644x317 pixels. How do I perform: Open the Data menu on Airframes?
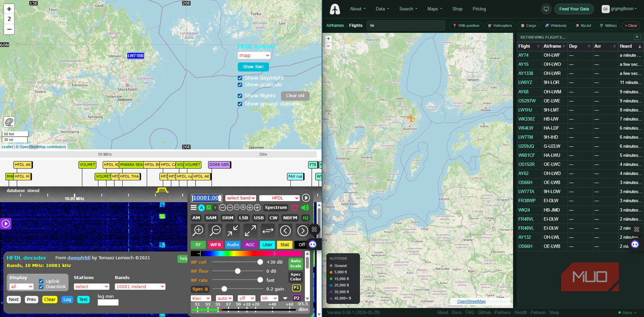click(382, 9)
